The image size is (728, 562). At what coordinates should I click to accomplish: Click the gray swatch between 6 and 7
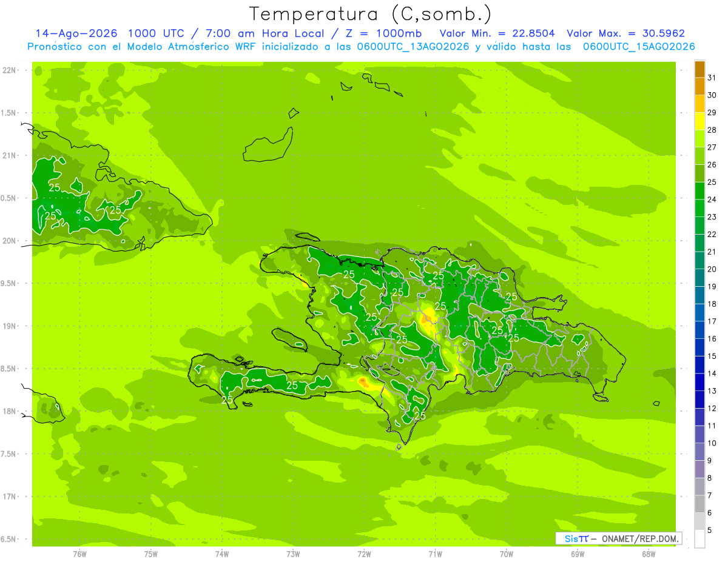point(699,504)
